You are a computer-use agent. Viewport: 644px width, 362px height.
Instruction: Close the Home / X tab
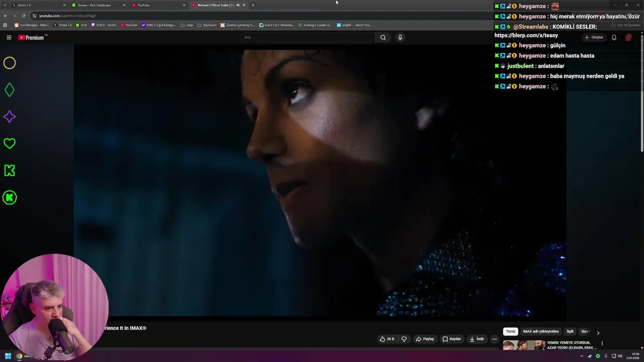[64, 5]
